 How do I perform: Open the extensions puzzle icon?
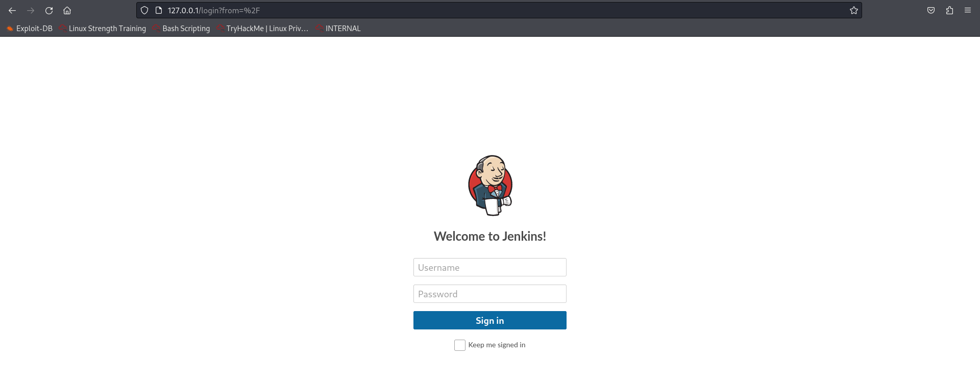coord(949,10)
